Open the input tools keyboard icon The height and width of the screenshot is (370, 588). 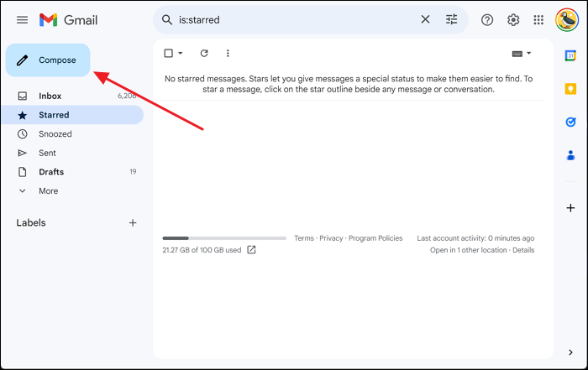(517, 54)
